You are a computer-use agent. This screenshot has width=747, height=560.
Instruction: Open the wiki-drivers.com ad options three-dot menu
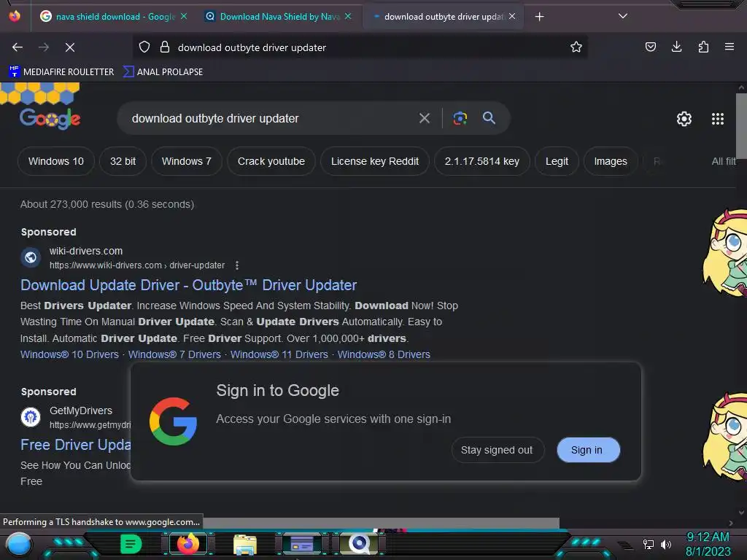click(x=237, y=265)
